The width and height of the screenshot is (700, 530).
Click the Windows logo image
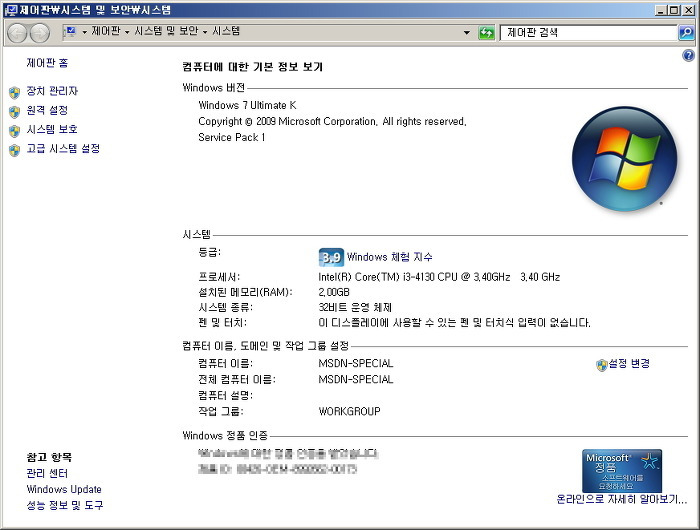click(x=625, y=159)
